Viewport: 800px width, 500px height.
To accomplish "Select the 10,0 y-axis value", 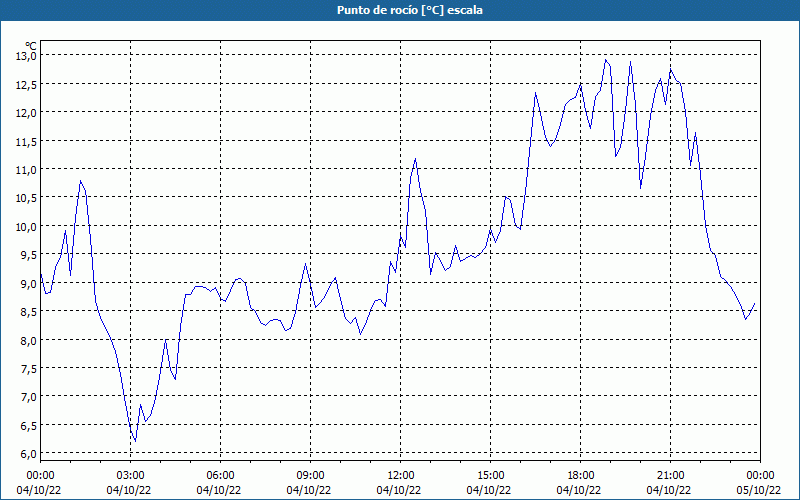I will point(27,227).
